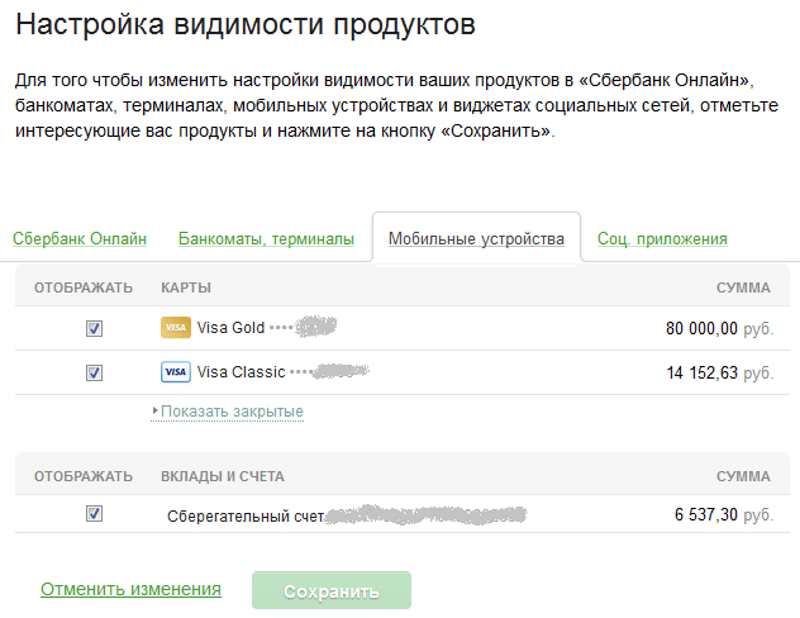Click ОТОБРАЖАТЬ header in the accounts table

tap(83, 477)
